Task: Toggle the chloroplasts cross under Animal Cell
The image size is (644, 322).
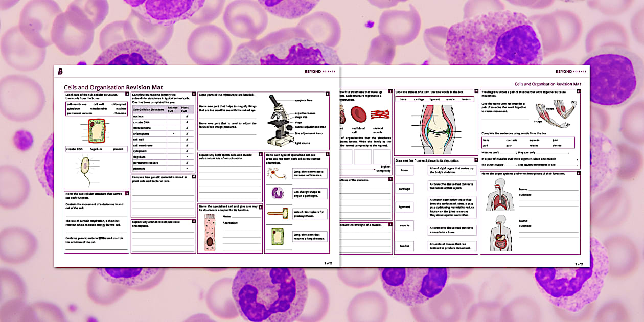Action: 173,133
